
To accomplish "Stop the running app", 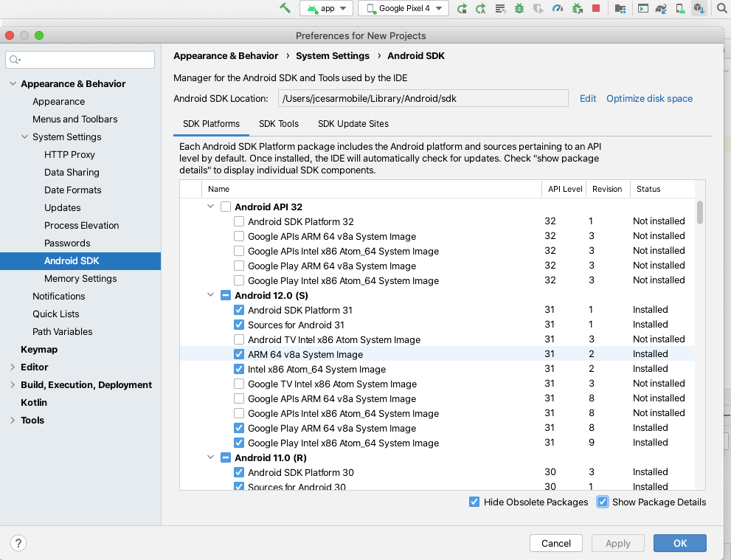I will click(x=597, y=8).
